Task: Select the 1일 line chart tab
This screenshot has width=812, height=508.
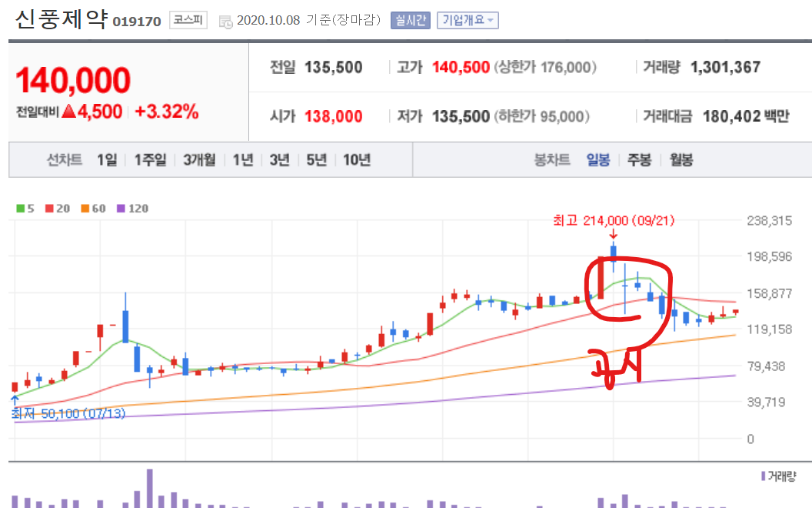Action: coord(107,159)
